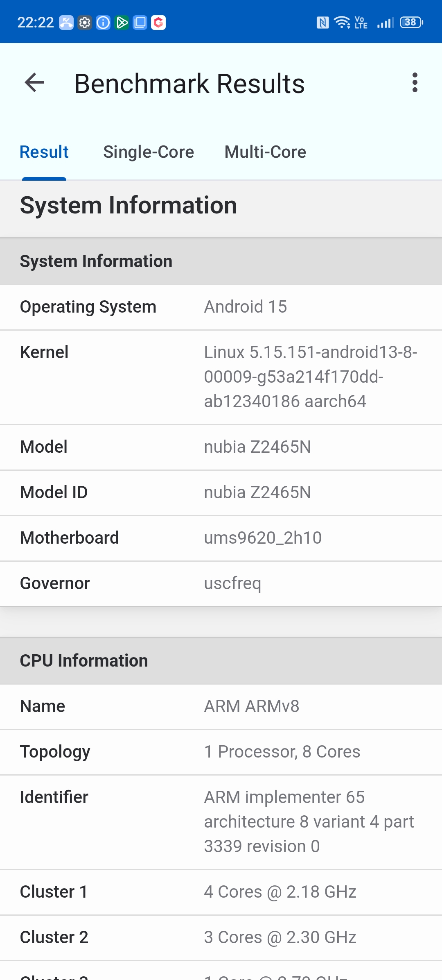Tap the Cluster 1 frequency row

(221, 892)
